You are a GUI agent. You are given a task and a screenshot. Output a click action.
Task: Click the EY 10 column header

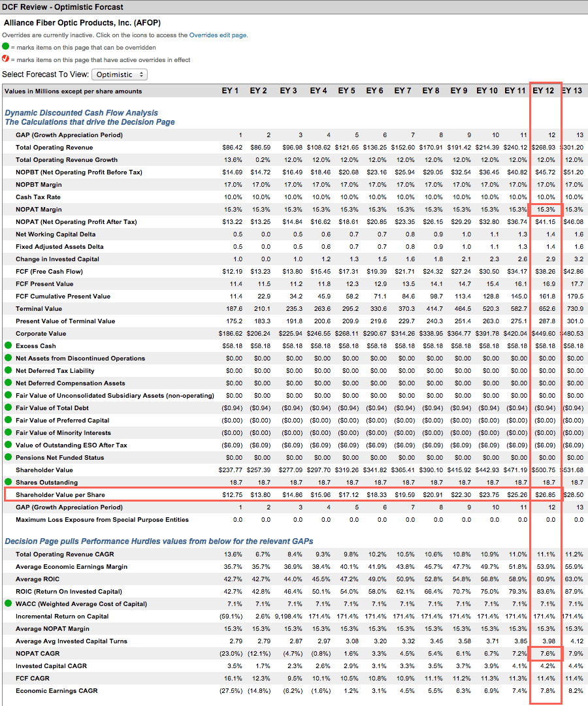click(x=487, y=91)
